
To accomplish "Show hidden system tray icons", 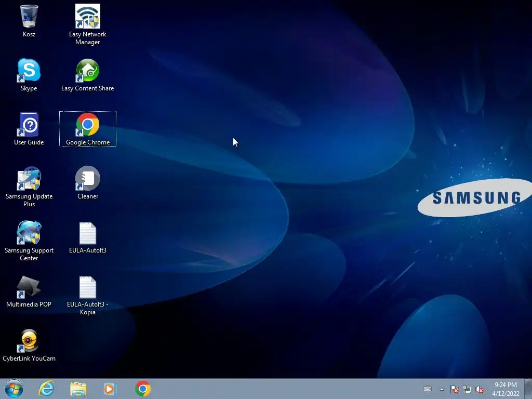I will point(442,389).
